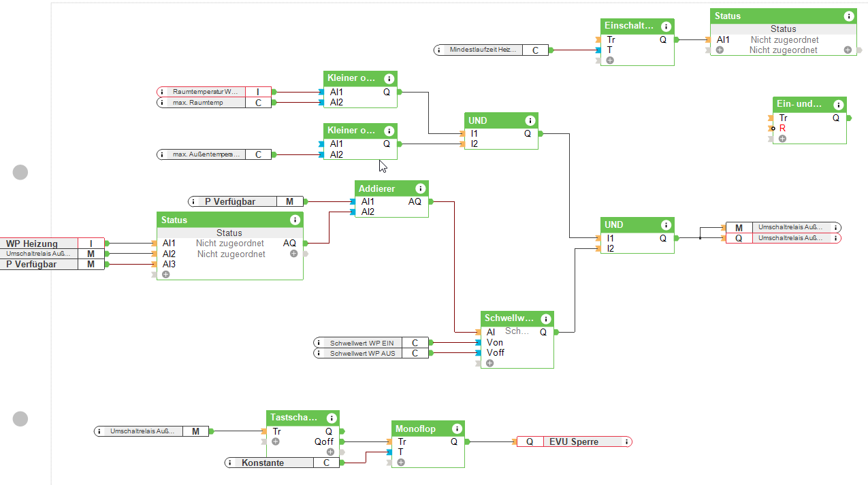Select Q Umschaltrelais Auß... output
Image resolution: width=868 pixels, height=485 pixels.
[x=784, y=238]
